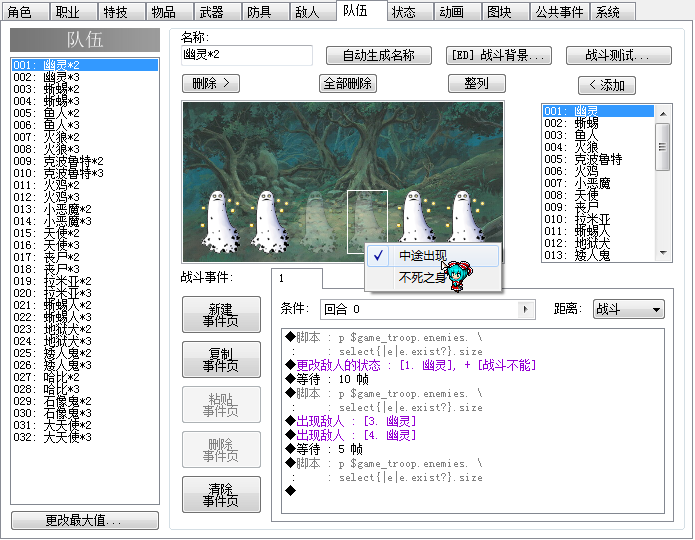This screenshot has height=540, width=695.
Task: Select enemy 012: 地狱犬 in enemy list
Action: [x=598, y=243]
